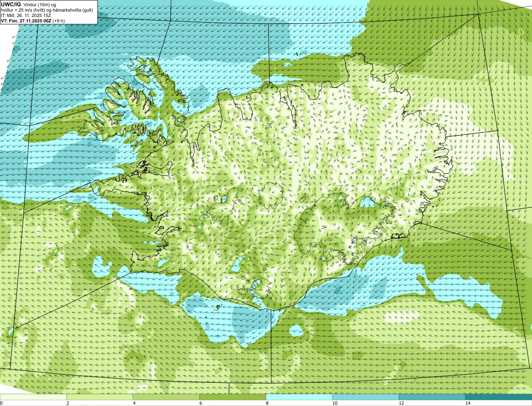
Task: Click the '6' tick label on color scale
Action: point(200,403)
